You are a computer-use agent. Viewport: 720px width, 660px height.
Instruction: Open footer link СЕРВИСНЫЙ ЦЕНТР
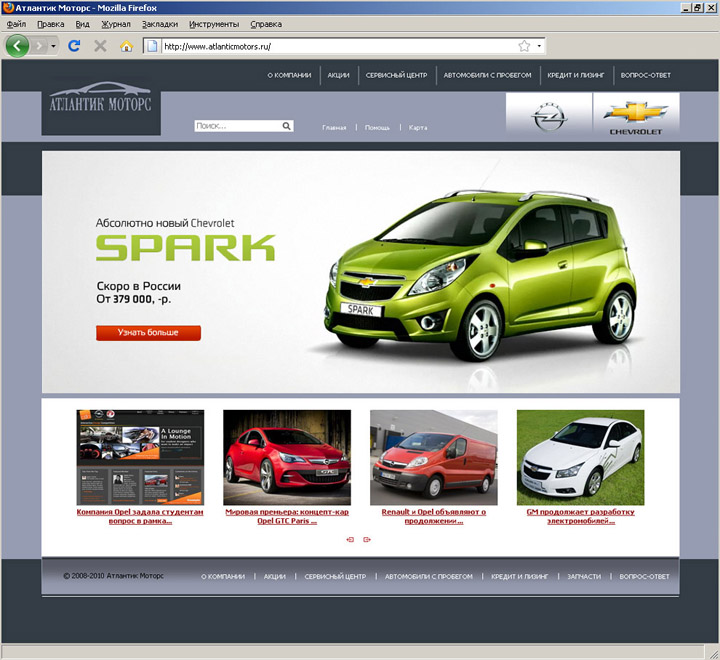pyautogui.click(x=335, y=576)
